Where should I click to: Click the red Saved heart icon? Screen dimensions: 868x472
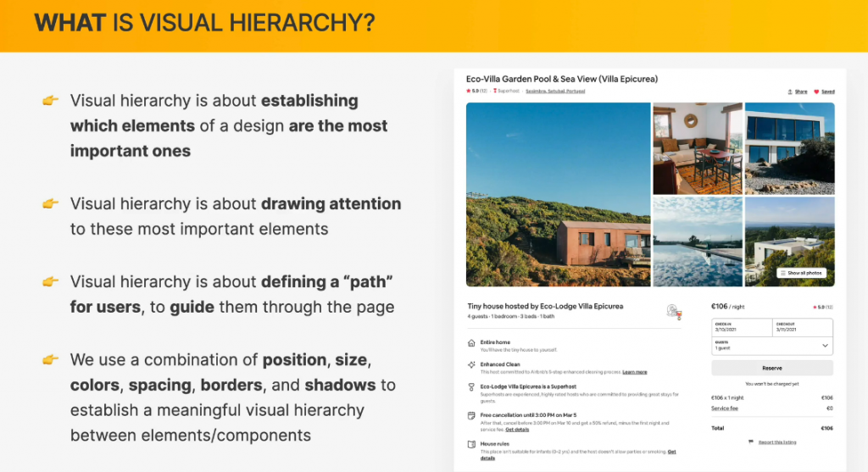coord(817,92)
